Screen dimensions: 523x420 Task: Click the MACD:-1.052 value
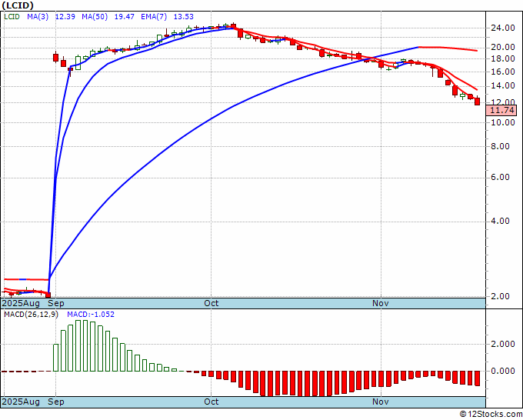point(91,315)
